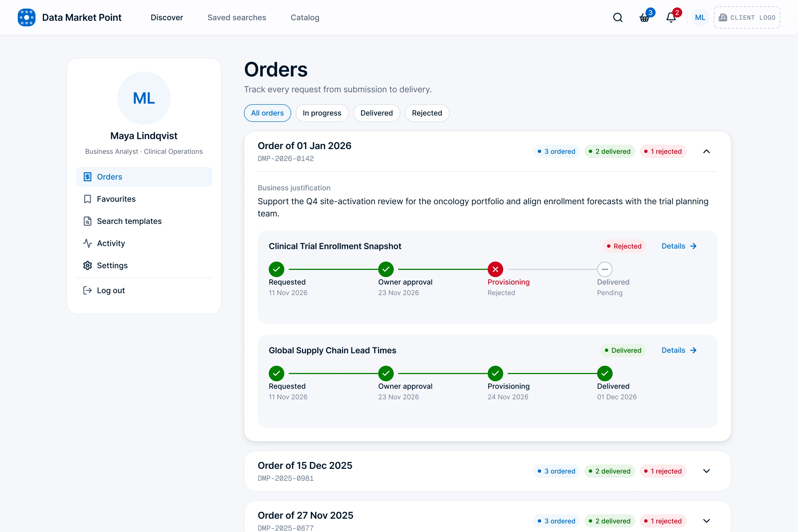Open Details for Global Supply Chain Lead Times

click(679, 350)
